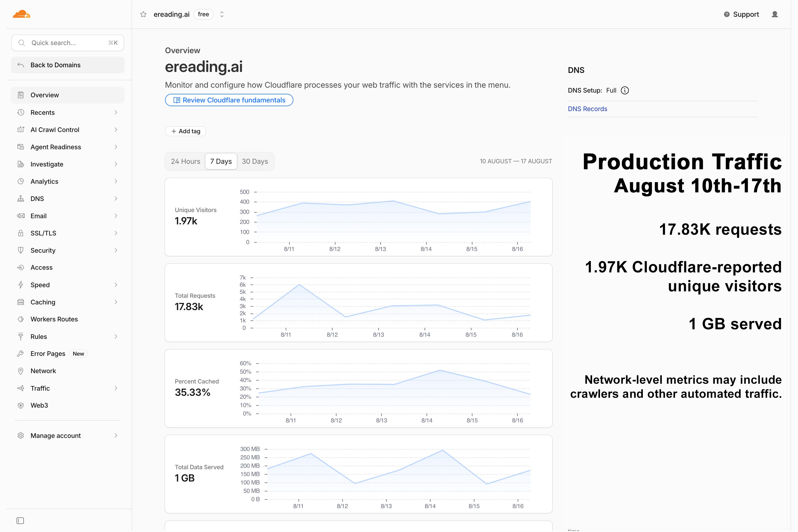
Task: Click the Speed lightning icon
Action: click(21, 285)
